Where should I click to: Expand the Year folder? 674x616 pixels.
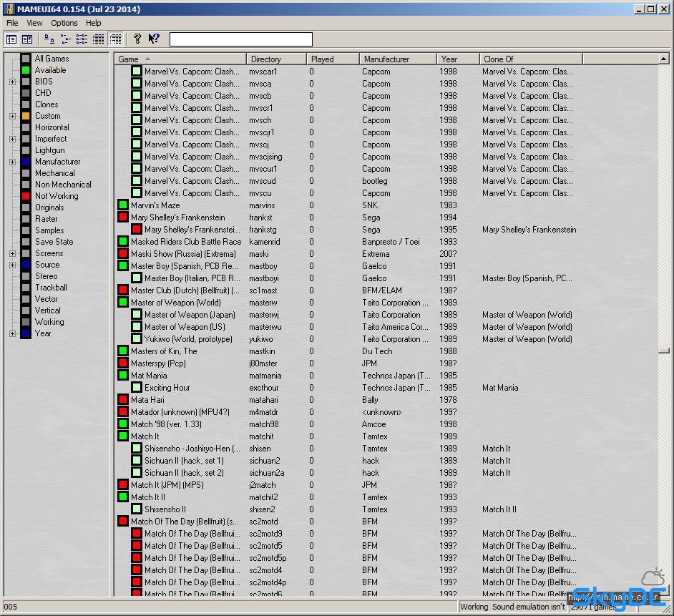coord(12,333)
